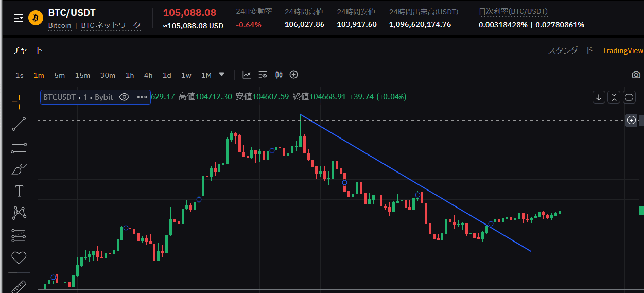This screenshot has height=293, width=644.
Task: Open the indicators chart icon
Action: 247,75
